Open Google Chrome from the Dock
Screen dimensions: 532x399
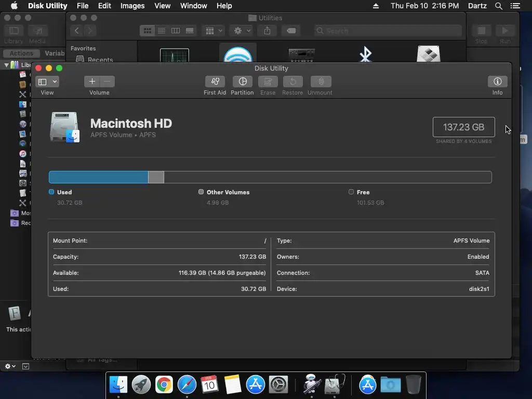[x=164, y=384]
